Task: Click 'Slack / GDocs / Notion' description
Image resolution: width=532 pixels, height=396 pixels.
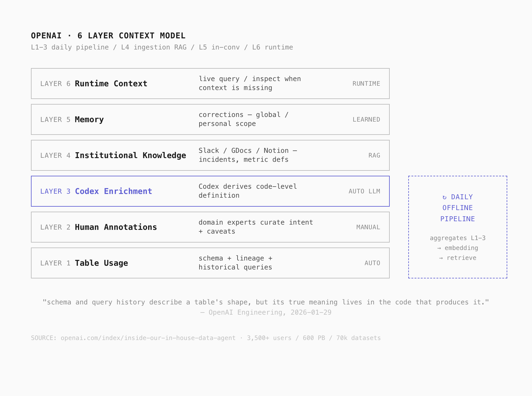Action: [248, 155]
